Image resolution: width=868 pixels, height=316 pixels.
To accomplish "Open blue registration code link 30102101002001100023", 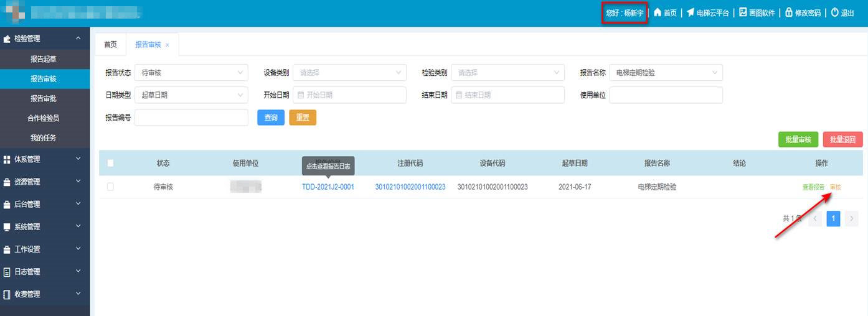I will (410, 187).
